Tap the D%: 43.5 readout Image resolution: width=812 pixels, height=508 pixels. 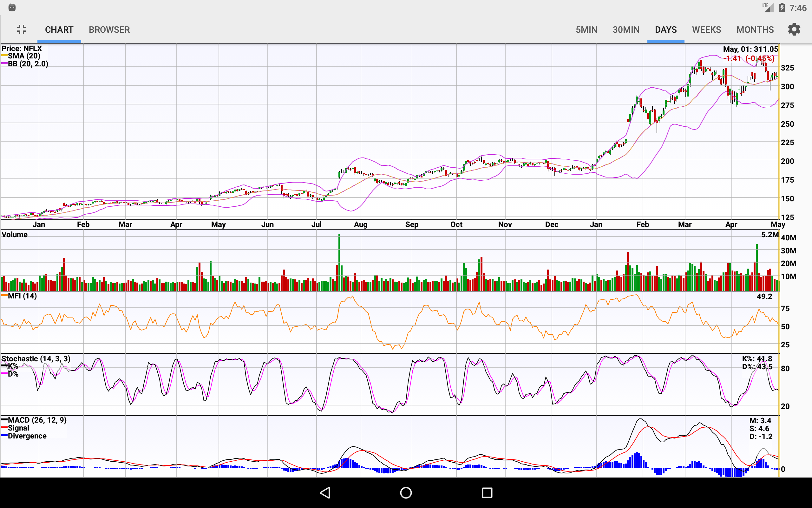[x=757, y=366]
